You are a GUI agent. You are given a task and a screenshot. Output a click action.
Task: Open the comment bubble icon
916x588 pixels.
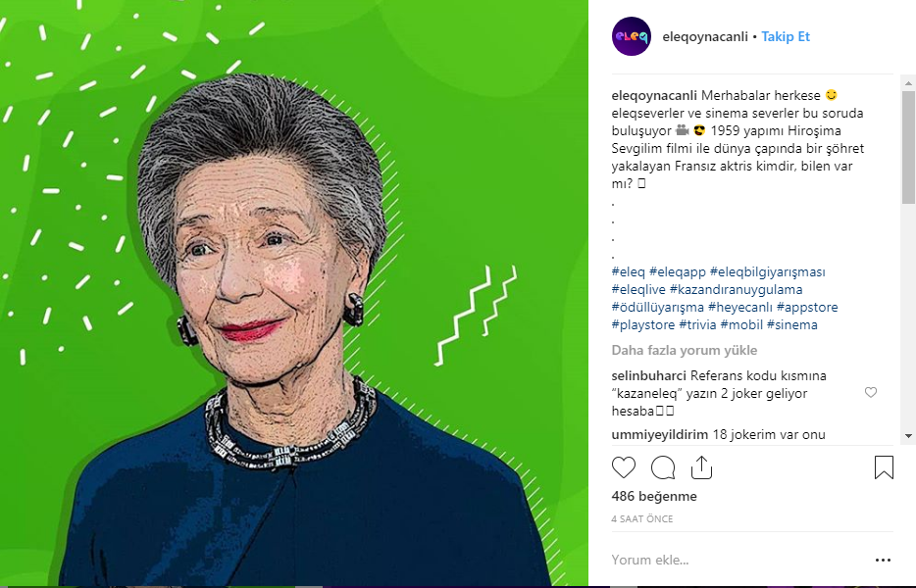[x=662, y=467]
